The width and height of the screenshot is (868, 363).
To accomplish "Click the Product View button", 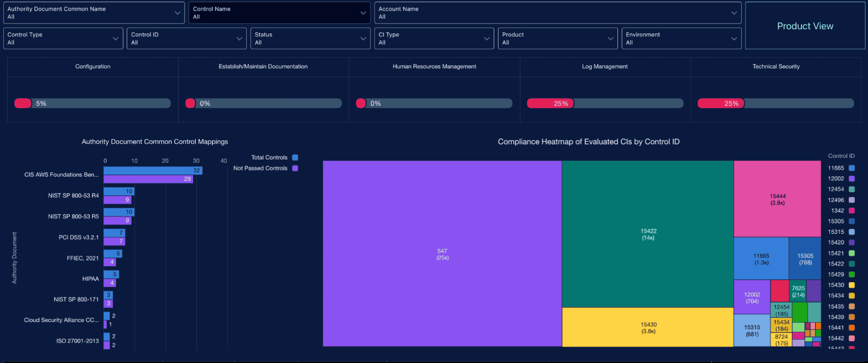I will [x=805, y=26].
